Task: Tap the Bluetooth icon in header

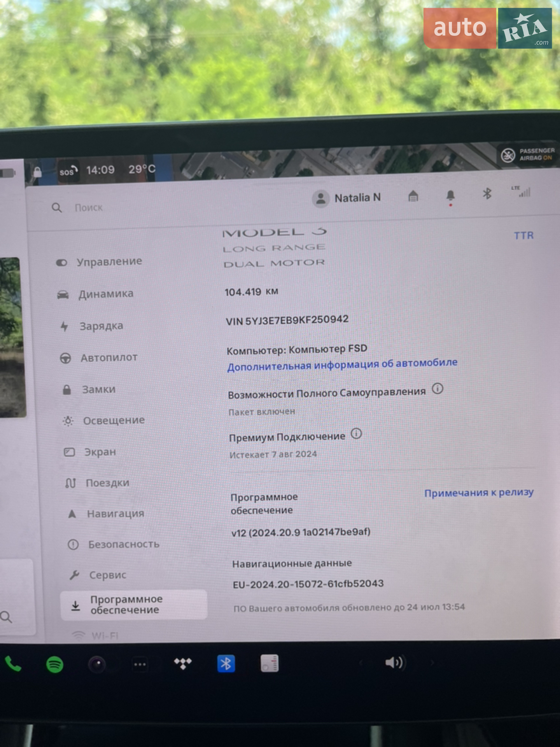Action: 487,193
